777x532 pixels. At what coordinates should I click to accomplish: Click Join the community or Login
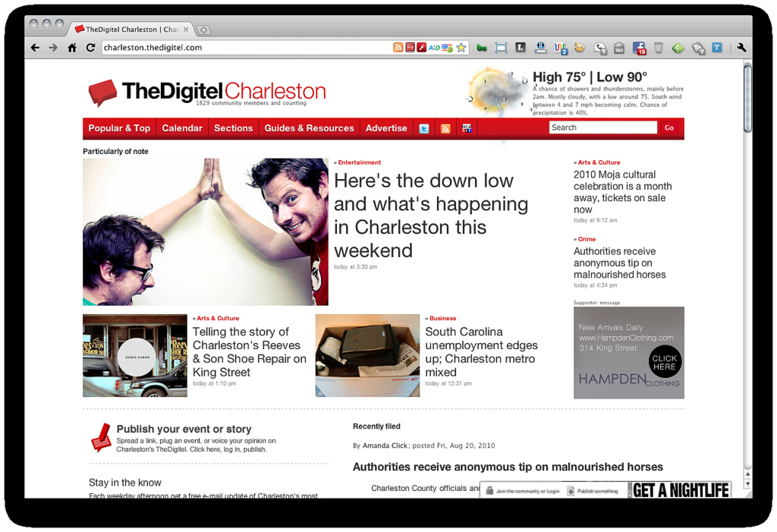(x=523, y=491)
